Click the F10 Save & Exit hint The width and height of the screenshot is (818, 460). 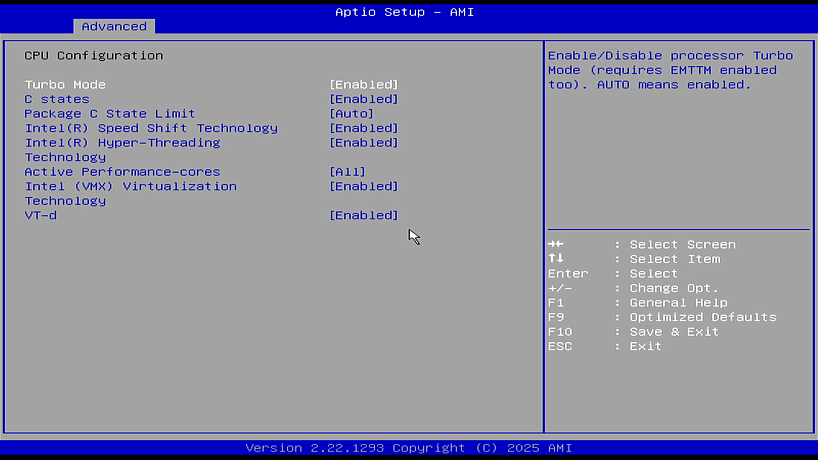633,332
